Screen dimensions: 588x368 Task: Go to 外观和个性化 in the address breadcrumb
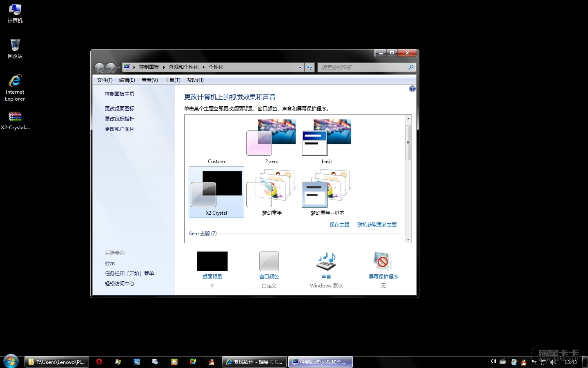[184, 67]
